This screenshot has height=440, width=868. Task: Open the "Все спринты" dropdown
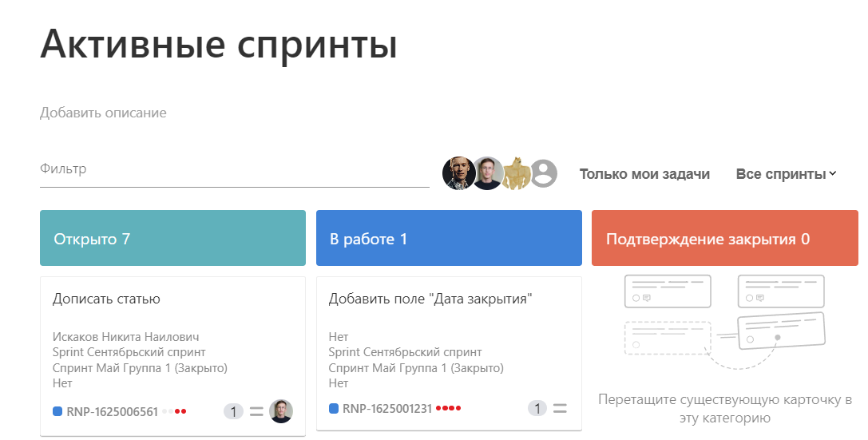point(786,174)
